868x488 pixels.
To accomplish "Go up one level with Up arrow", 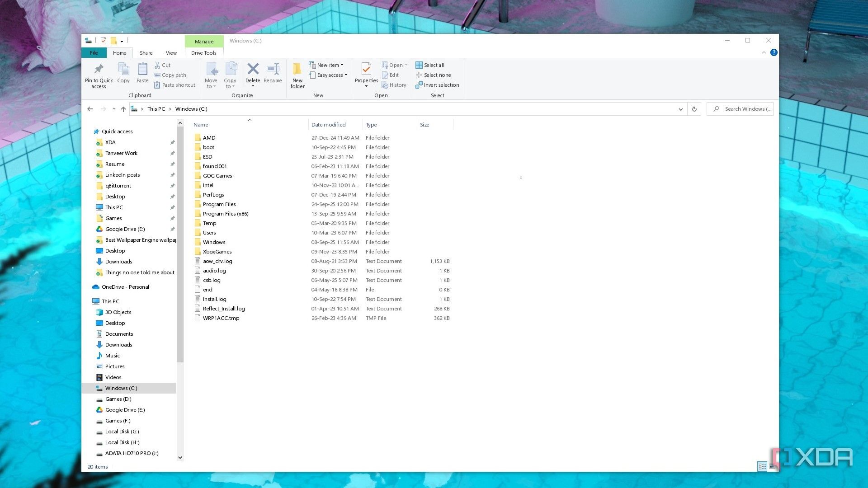I will click(x=123, y=109).
